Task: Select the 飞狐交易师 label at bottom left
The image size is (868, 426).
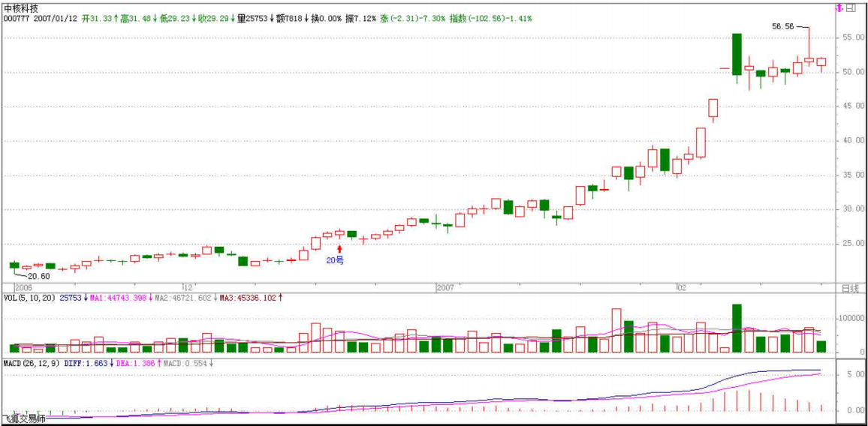Action: click(x=24, y=418)
